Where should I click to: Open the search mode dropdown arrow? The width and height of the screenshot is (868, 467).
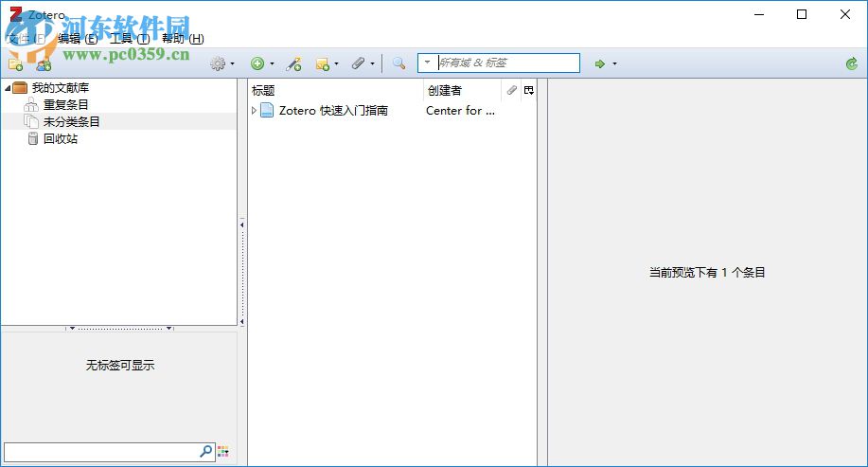[x=427, y=62]
